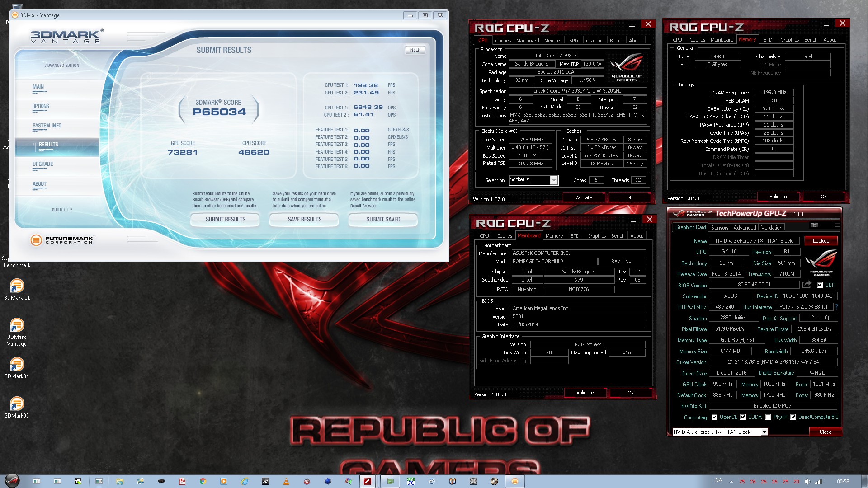The image size is (868, 488).
Task: Open orange play media taskbar icon
Action: 224,481
